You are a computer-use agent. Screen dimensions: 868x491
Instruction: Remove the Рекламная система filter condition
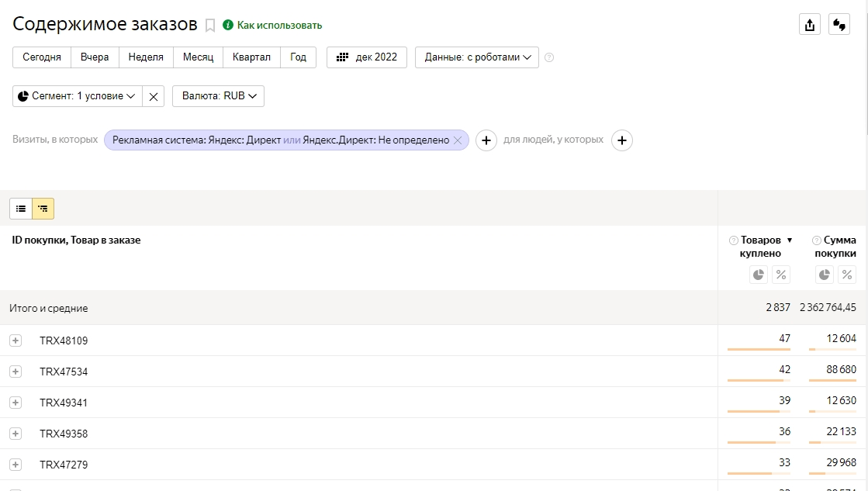458,140
